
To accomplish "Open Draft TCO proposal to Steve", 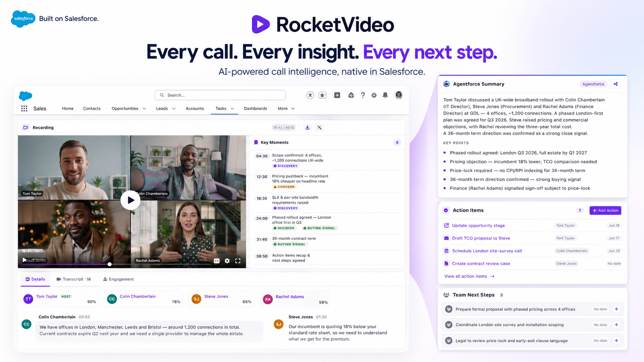I will [481, 238].
